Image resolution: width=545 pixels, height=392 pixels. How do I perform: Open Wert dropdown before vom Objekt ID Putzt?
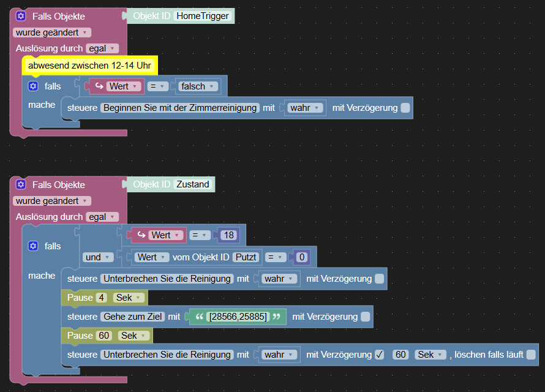click(151, 257)
